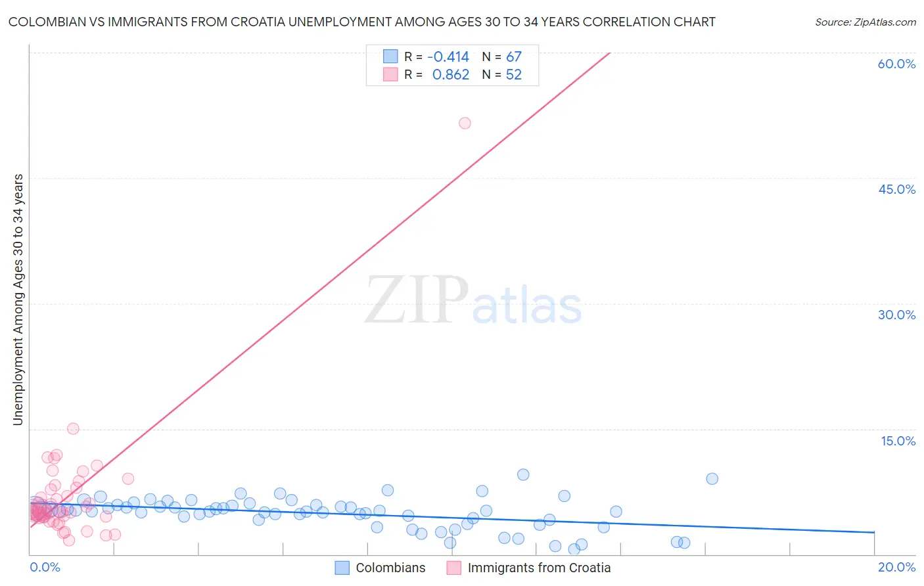Click the 0.0% x-axis tick label

tap(45, 567)
